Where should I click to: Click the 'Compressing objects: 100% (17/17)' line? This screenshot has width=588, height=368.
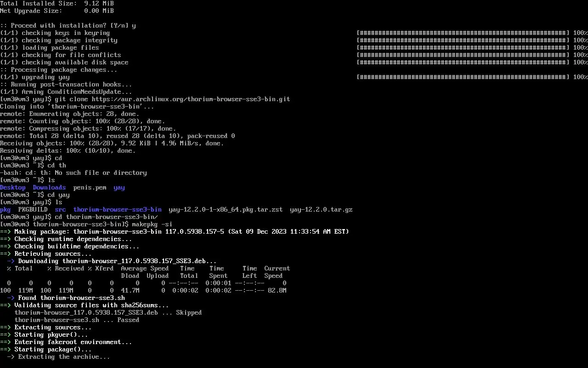pos(88,128)
